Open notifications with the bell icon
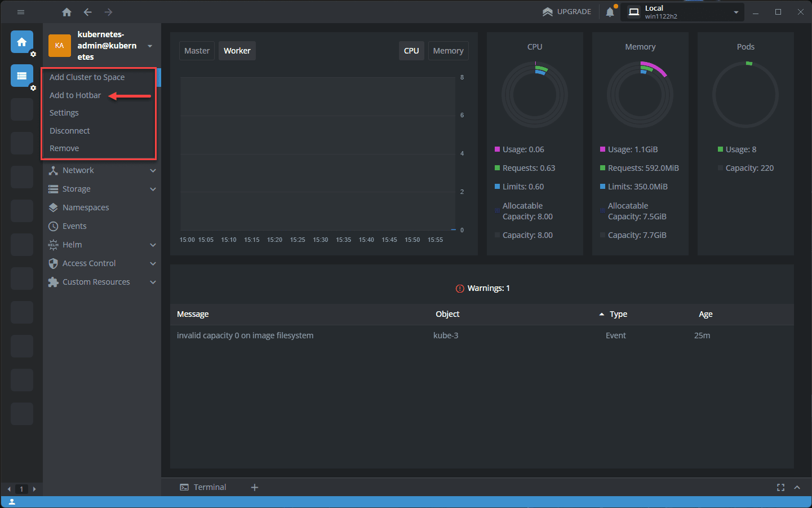This screenshot has height=508, width=812. click(x=610, y=12)
